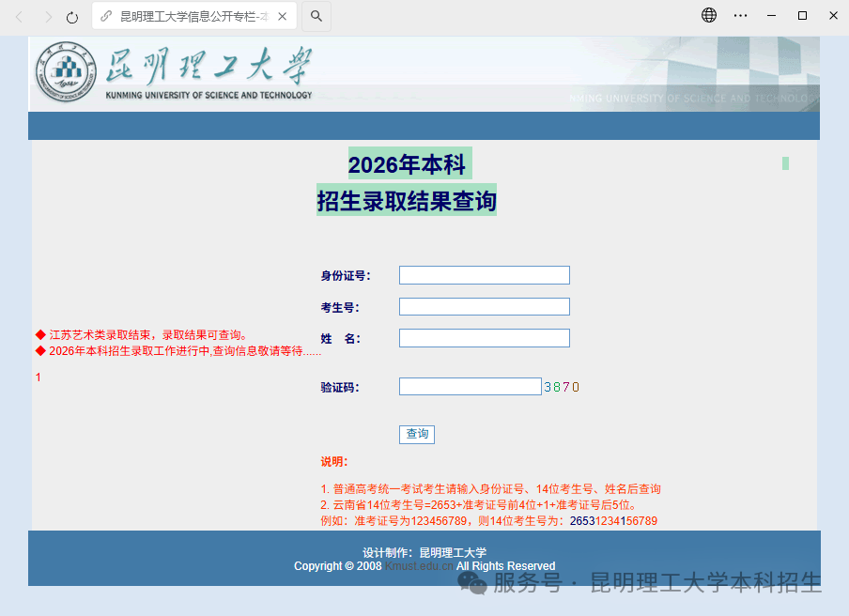Click the example line starting 例如
The height and width of the screenshot is (616, 849).
[x=488, y=521]
